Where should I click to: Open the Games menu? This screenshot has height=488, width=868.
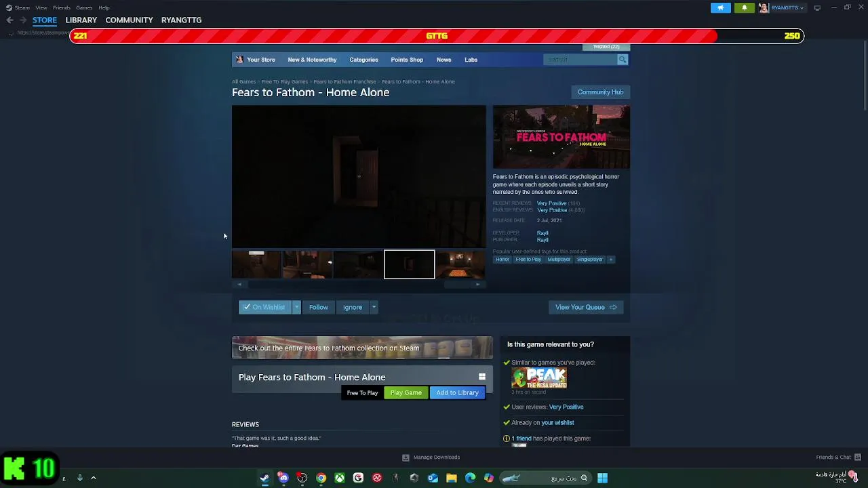[x=84, y=7]
